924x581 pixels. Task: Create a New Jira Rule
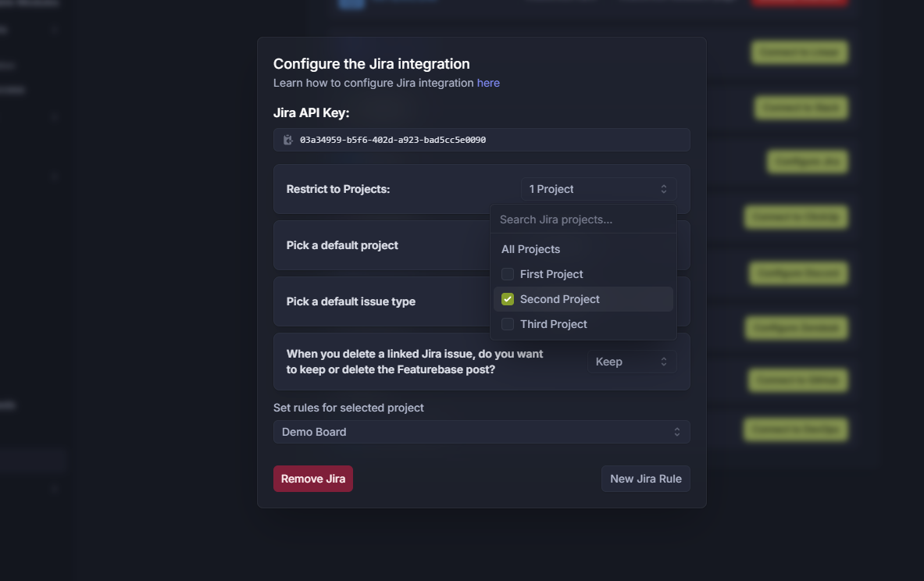646,479
